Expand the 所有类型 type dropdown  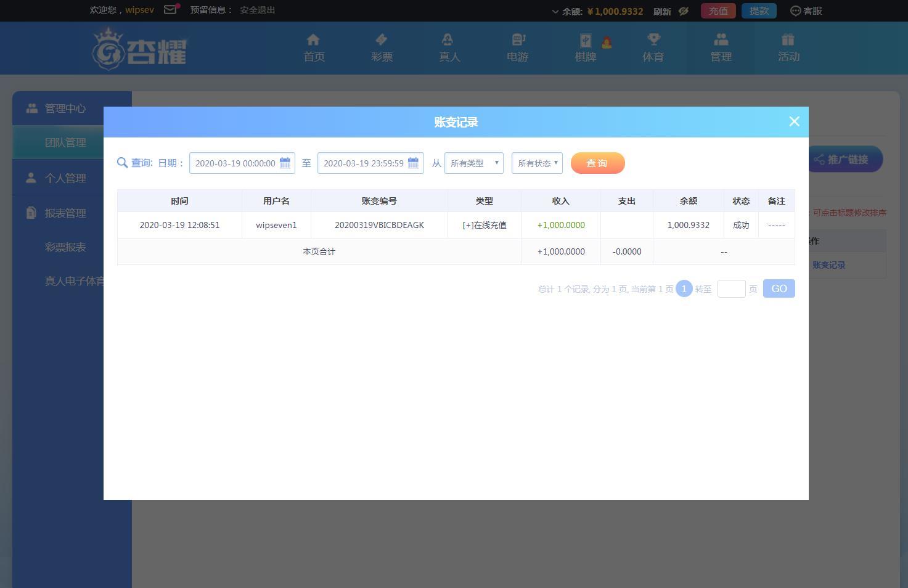pos(474,163)
